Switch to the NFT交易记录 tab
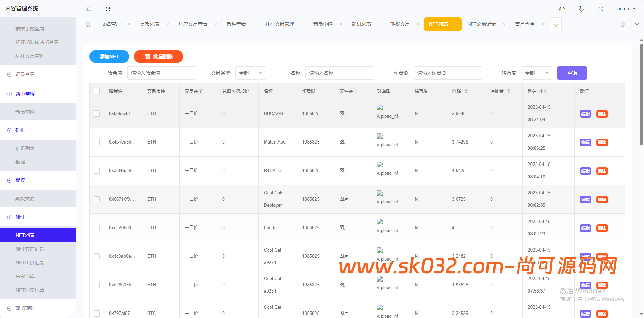Screen dimensions: 644x318 click(x=482, y=24)
